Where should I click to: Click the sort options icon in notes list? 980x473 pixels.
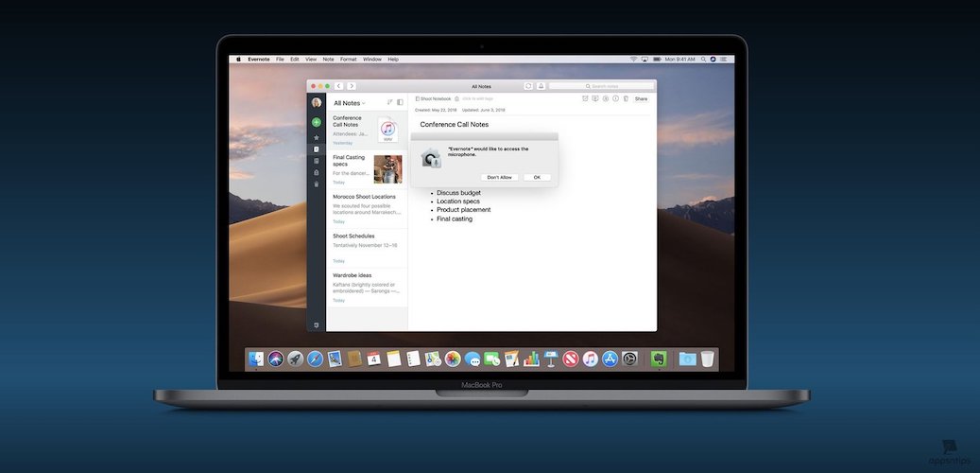point(389,102)
